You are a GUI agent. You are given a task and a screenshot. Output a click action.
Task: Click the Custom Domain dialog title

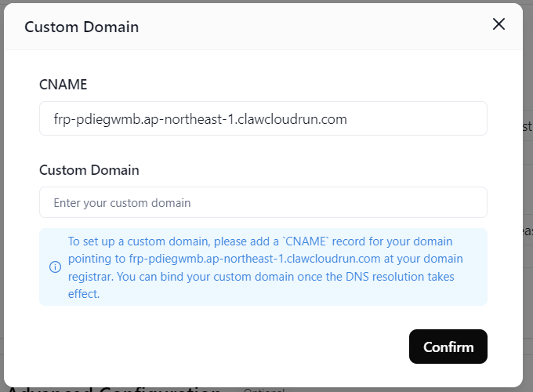click(82, 27)
